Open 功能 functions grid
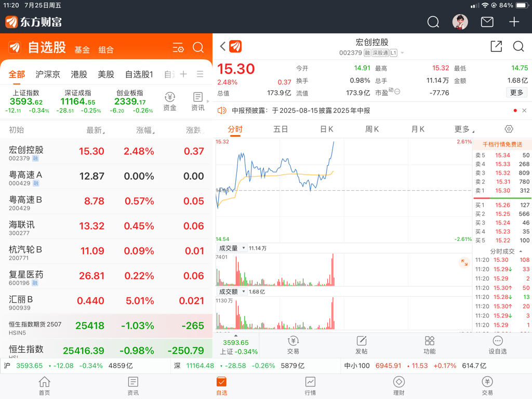Viewport: 532px width, 399px height. [x=430, y=345]
